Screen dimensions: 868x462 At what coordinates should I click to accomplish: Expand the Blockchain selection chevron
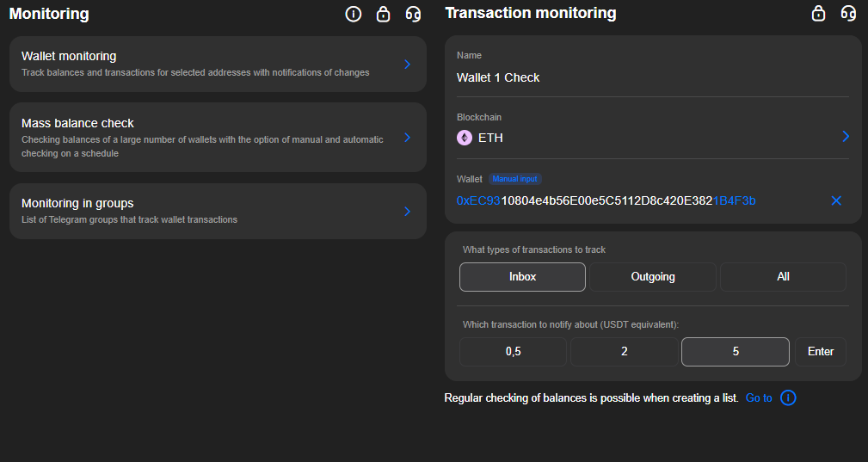click(x=846, y=136)
